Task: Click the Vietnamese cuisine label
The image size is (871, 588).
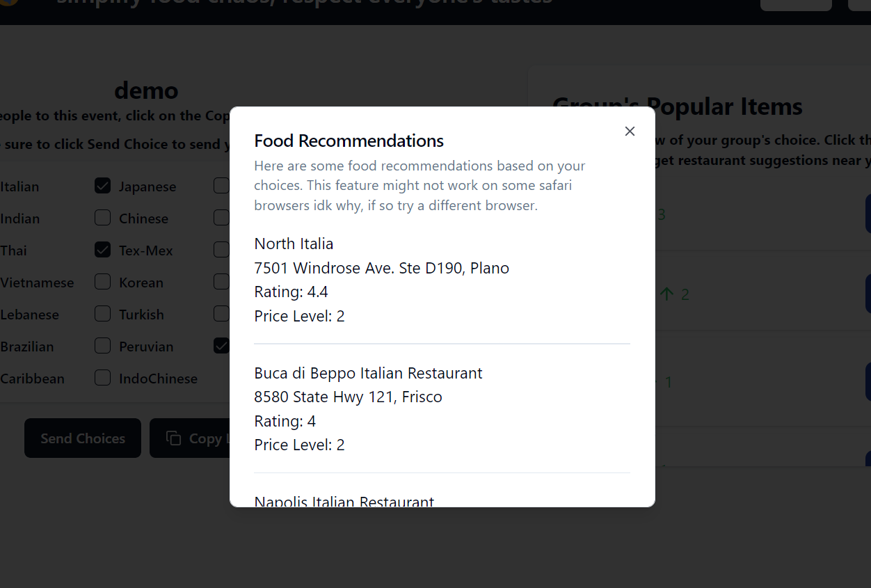Action: click(37, 283)
